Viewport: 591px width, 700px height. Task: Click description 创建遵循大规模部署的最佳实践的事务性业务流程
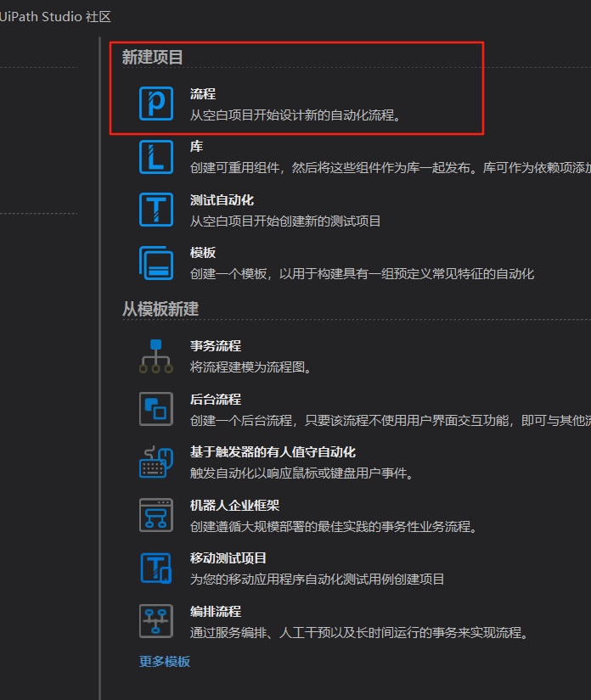click(x=334, y=527)
